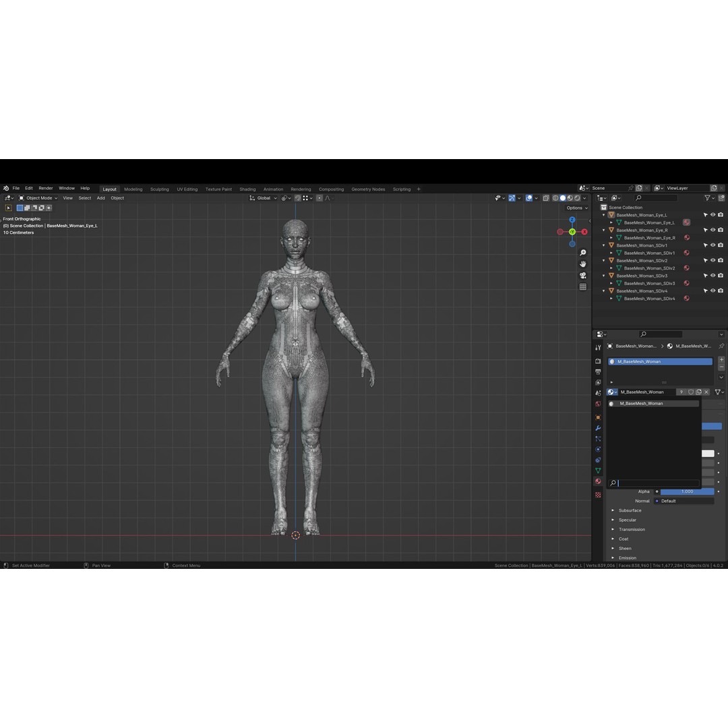Viewport: 728px width, 728px height.
Task: Open the View Layer properties tab
Action: 598,382
